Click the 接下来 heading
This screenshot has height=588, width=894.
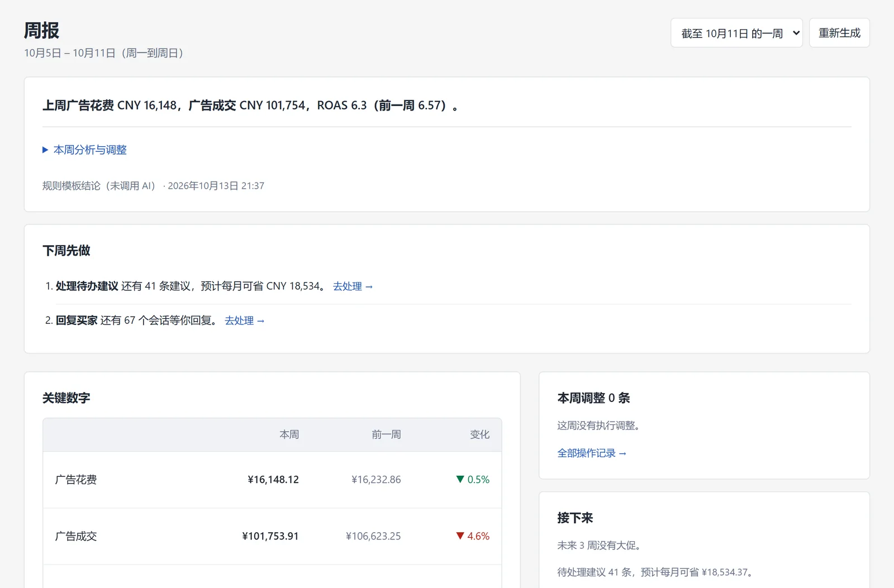(575, 518)
